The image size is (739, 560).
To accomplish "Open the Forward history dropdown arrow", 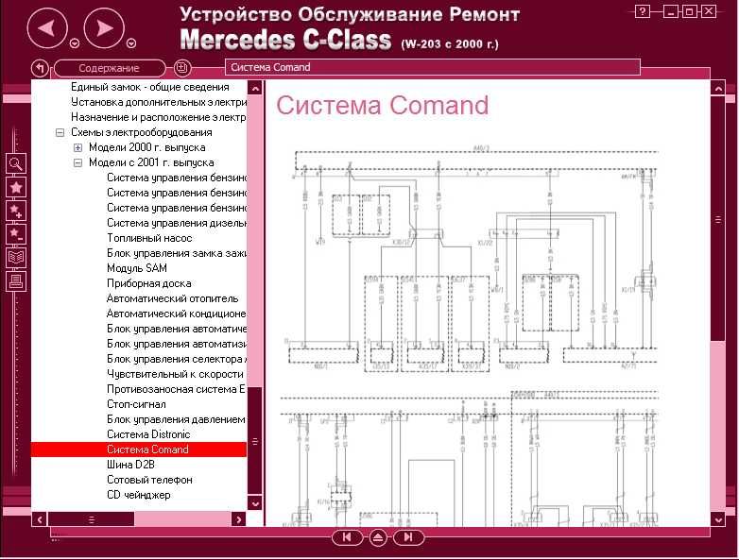I will coord(131,43).
